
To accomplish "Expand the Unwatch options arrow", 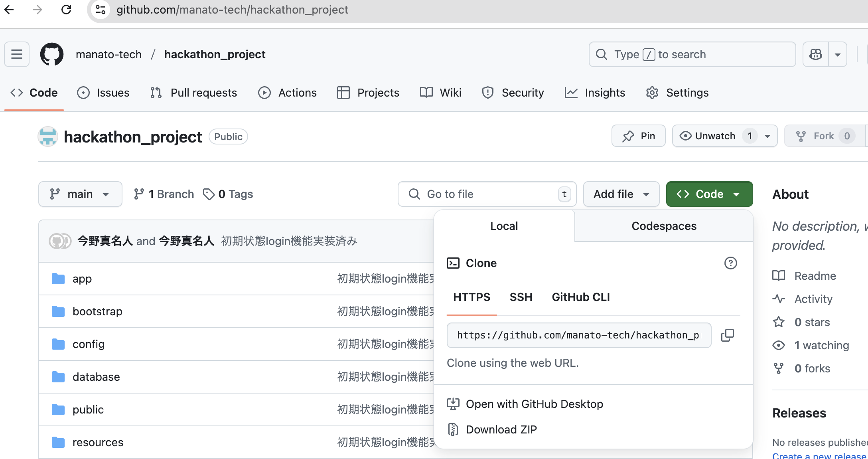I will coord(767,136).
